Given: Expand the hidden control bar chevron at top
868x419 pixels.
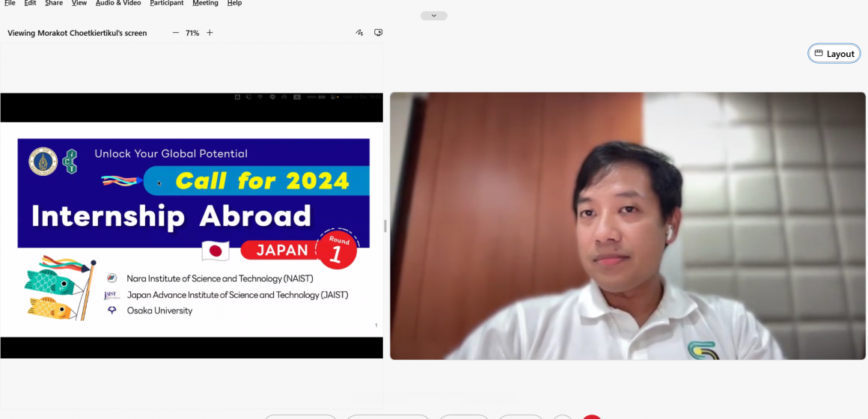Looking at the screenshot, I should [434, 16].
